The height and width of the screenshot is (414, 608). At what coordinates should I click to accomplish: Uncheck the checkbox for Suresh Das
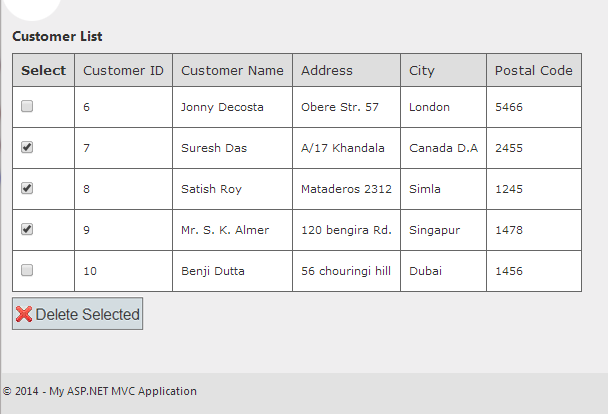(x=27, y=147)
